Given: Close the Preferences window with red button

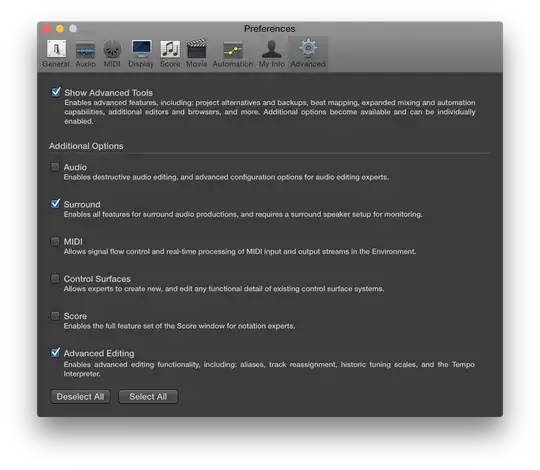Looking at the screenshot, I should click(46, 29).
